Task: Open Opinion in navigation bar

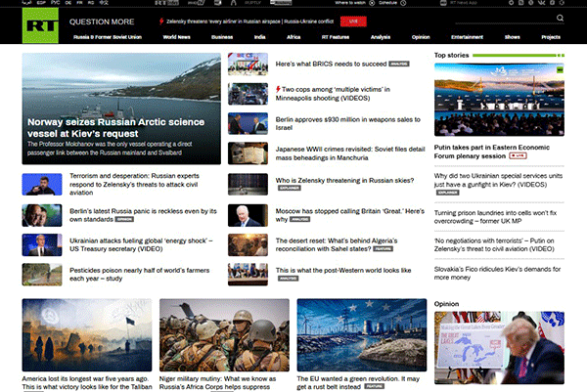Action: click(421, 37)
